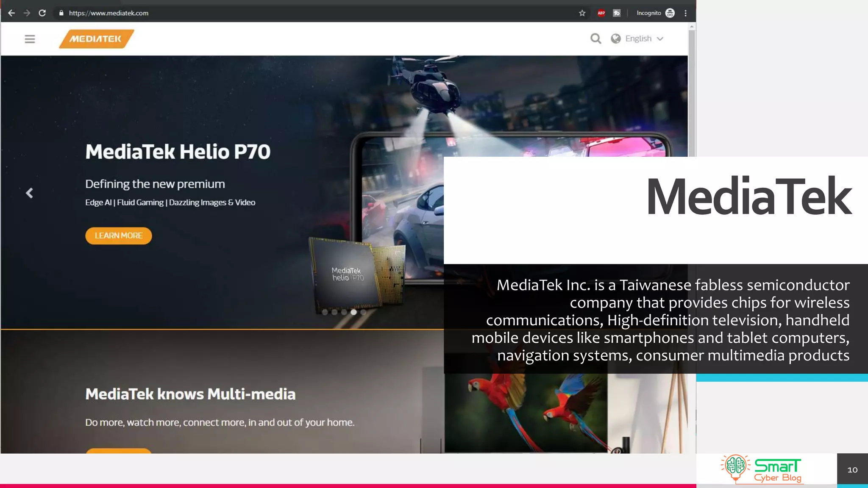
Task: Bookmark page with star icon
Action: (x=582, y=13)
